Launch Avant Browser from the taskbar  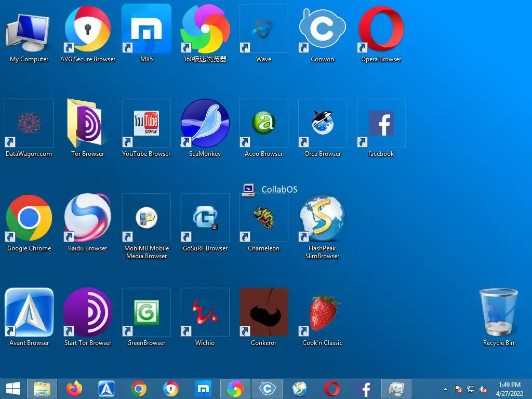tap(106, 389)
